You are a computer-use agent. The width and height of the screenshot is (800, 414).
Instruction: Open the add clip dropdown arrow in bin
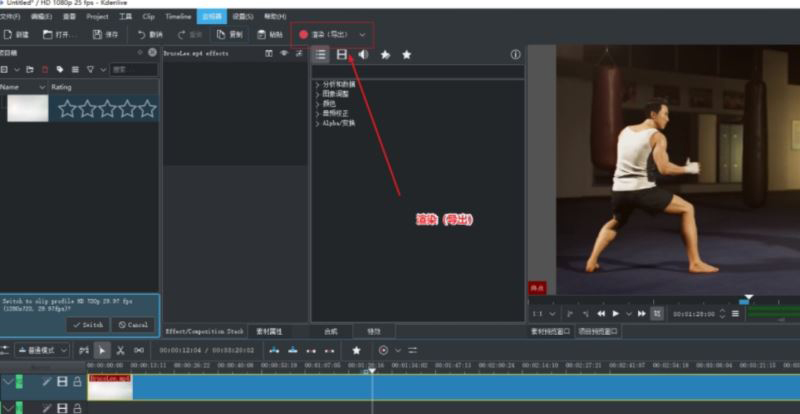click(17, 69)
